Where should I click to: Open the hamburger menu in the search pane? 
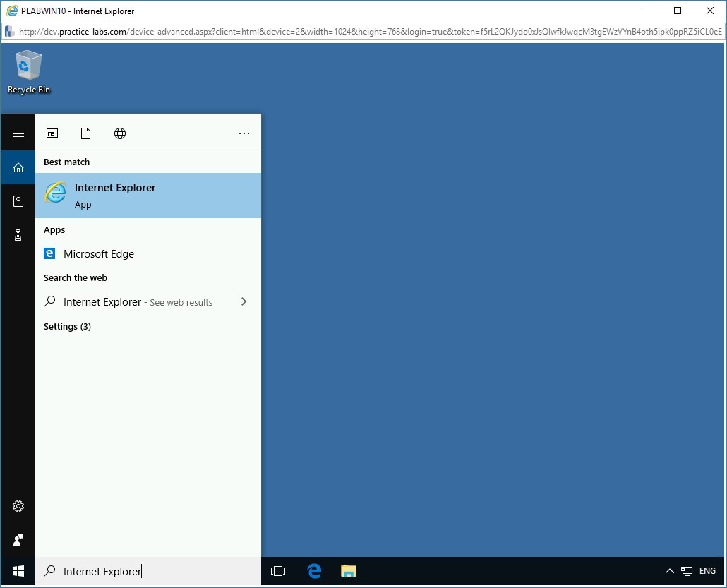18,132
